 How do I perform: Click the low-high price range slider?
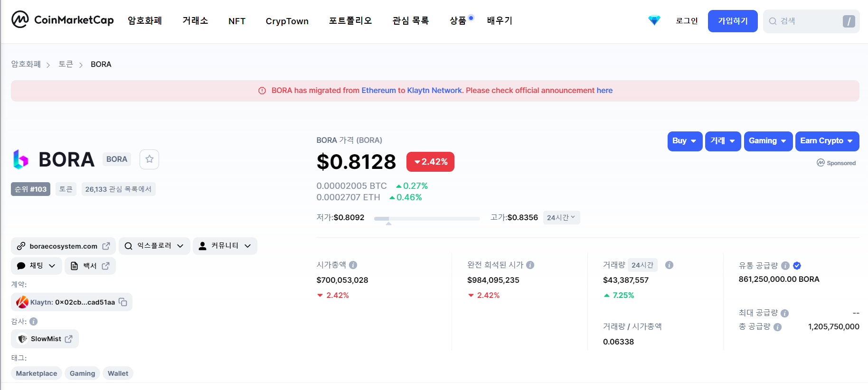[427, 219]
